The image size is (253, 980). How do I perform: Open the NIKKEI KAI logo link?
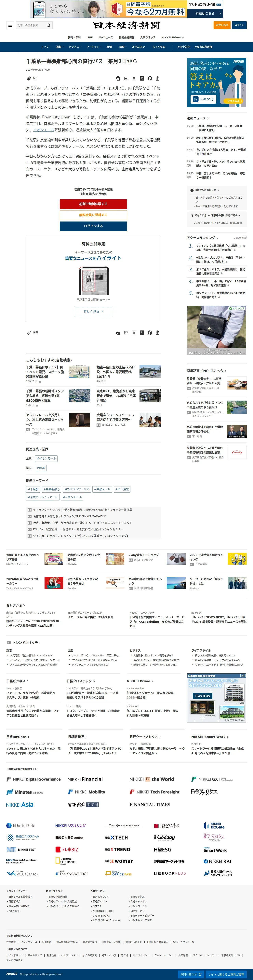click(217, 861)
